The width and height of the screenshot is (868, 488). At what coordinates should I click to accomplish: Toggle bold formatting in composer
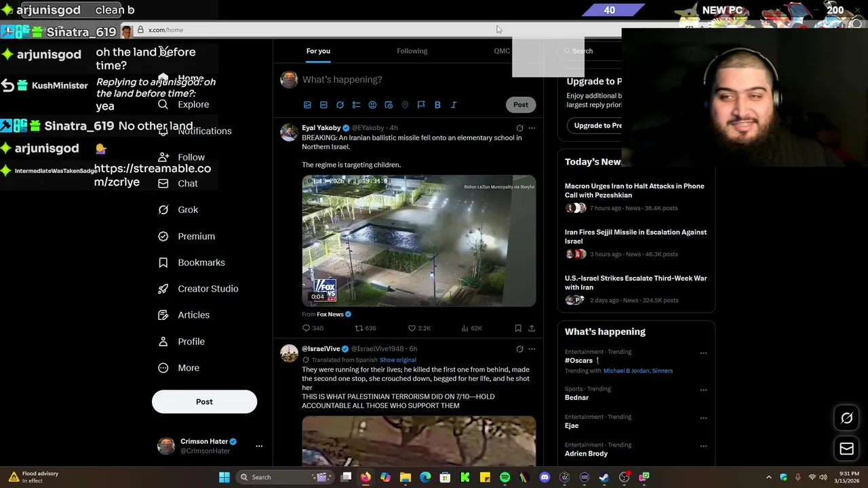coord(437,105)
